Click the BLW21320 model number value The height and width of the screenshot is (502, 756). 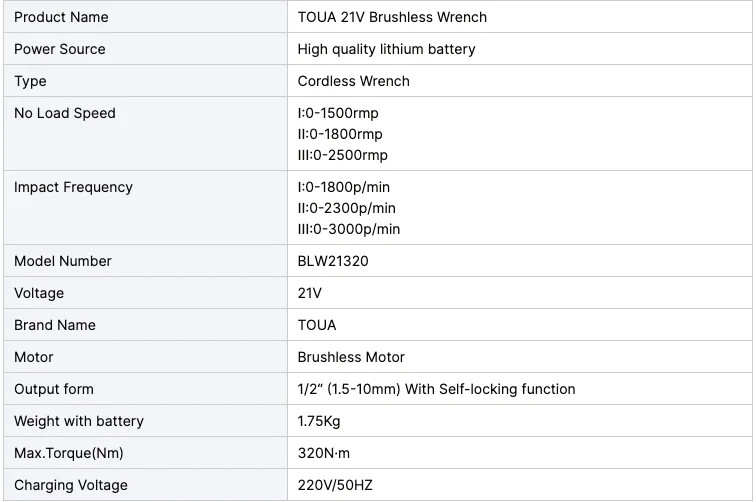pos(333,261)
